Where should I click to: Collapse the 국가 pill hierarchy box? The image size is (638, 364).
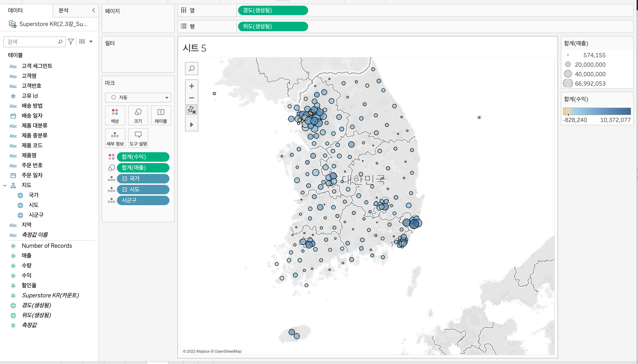[125, 178]
